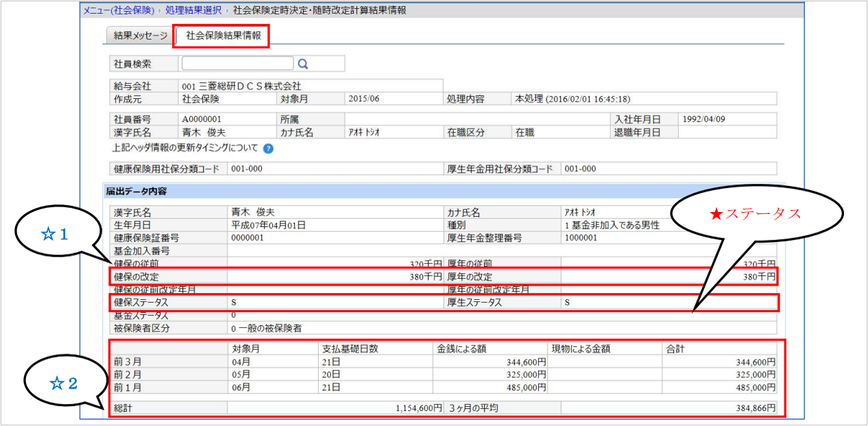Switch to 結果メッセージ tab
Image resolution: width=868 pixels, height=426 pixels.
[140, 36]
